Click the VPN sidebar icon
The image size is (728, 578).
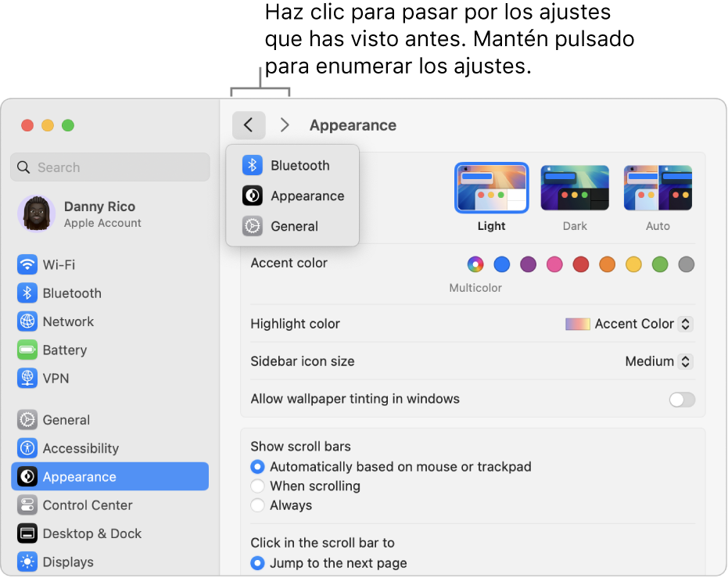click(27, 378)
